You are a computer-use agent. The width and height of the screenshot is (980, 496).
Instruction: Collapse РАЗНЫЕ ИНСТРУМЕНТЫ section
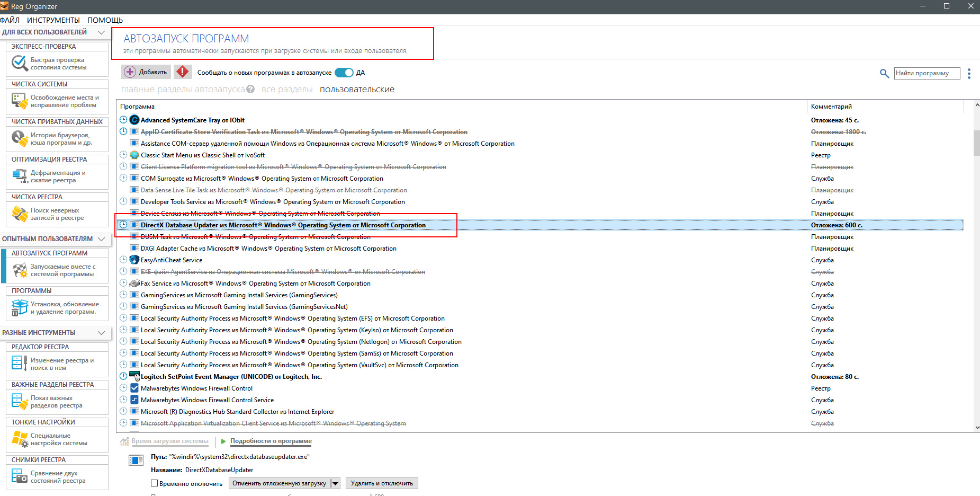point(101,333)
